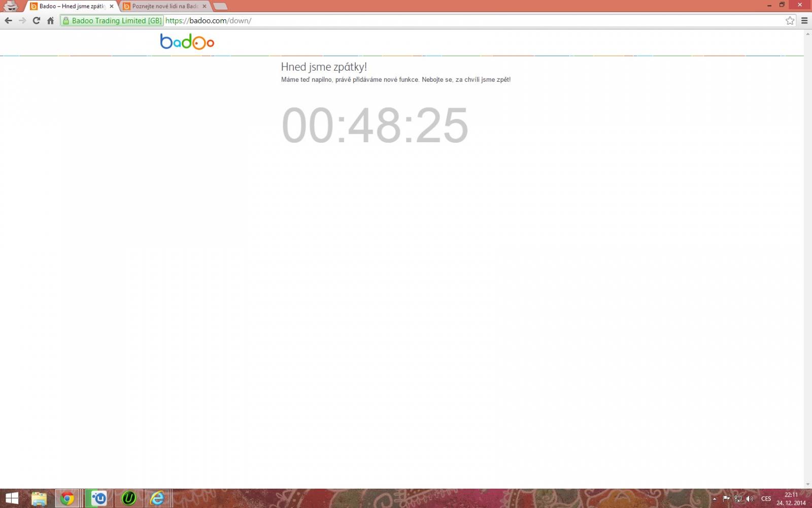Click the page scrollbar down arrow
The width and height of the screenshot is (812, 508).
[808, 485]
